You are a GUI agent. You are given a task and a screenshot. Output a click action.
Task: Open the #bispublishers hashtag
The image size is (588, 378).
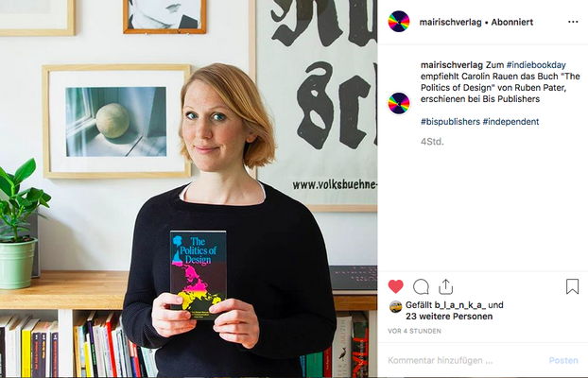coord(450,122)
